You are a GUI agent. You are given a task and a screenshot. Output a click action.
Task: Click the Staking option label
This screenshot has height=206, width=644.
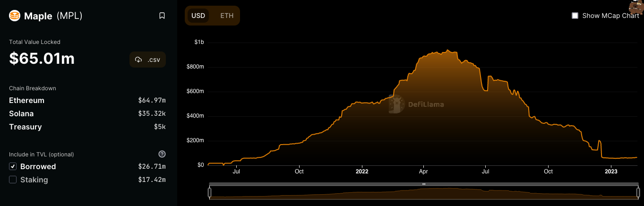point(34,180)
